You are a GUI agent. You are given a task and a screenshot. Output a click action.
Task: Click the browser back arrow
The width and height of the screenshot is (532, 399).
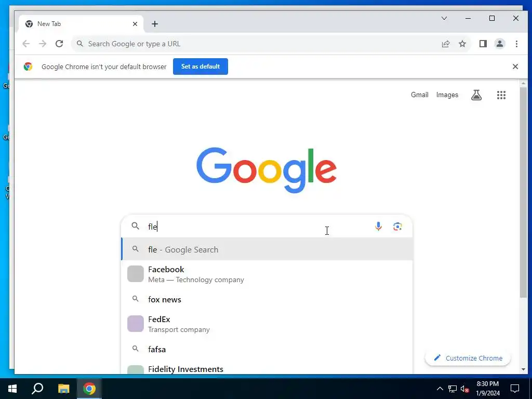coord(26,44)
